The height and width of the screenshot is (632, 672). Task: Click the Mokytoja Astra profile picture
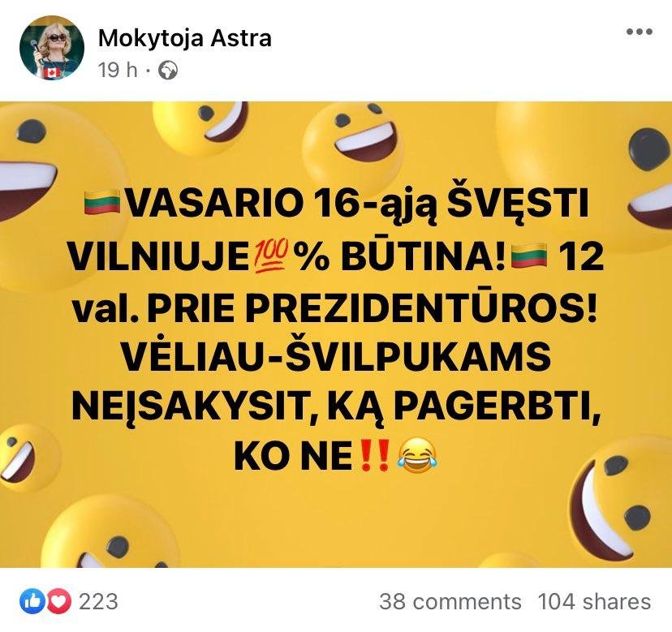tap(52, 48)
